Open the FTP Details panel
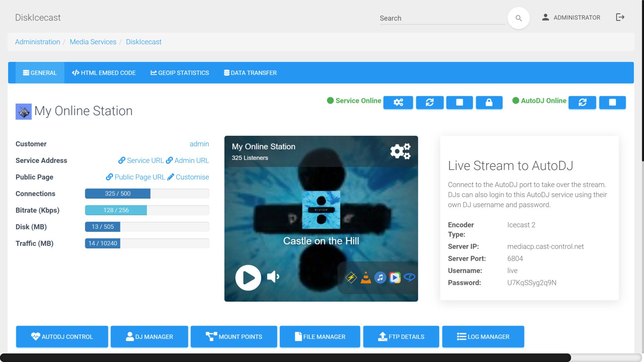 [x=401, y=337]
